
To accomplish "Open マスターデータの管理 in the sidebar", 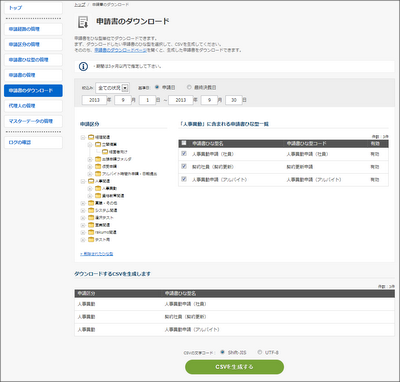I will coord(33,121).
